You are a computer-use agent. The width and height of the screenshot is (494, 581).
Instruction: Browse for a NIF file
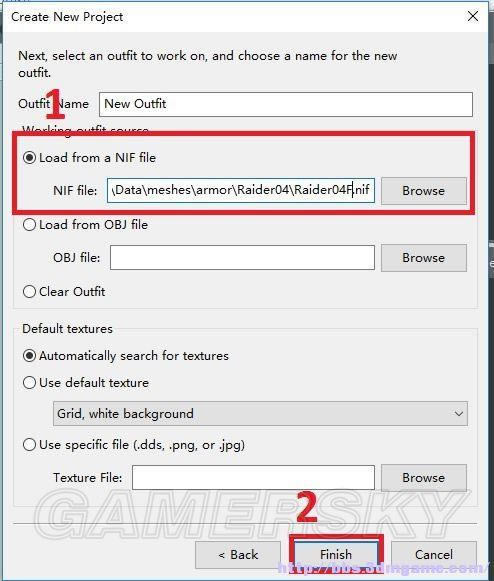(424, 190)
